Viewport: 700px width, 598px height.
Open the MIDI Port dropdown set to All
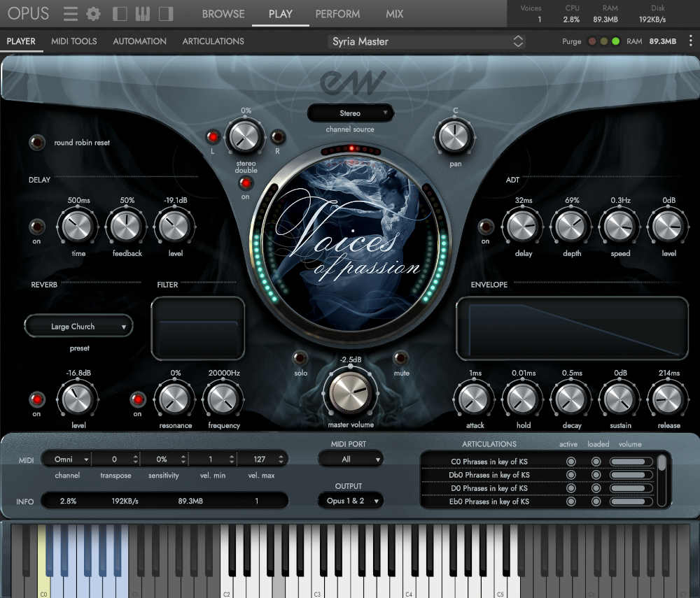pyautogui.click(x=350, y=459)
